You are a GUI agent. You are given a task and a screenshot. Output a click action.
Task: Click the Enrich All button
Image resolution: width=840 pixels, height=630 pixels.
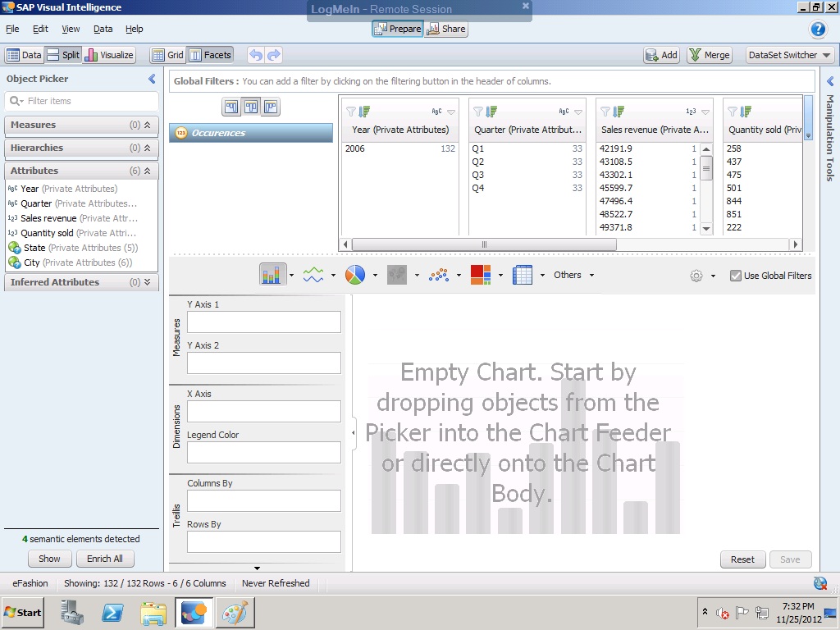(105, 559)
